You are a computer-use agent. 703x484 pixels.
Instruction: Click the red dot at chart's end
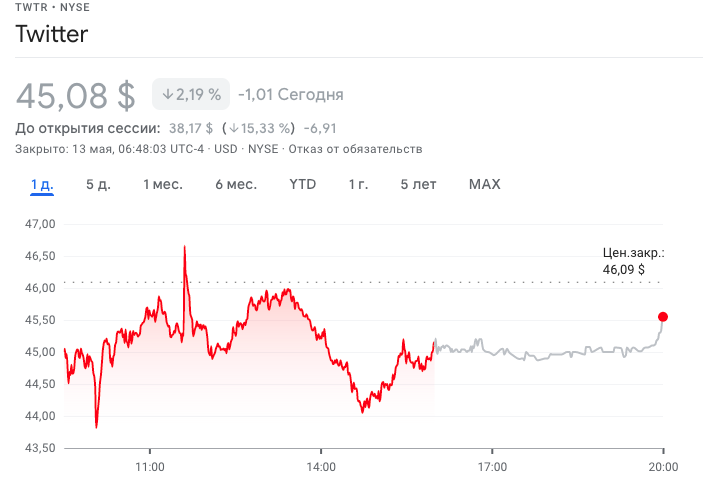[x=662, y=317]
